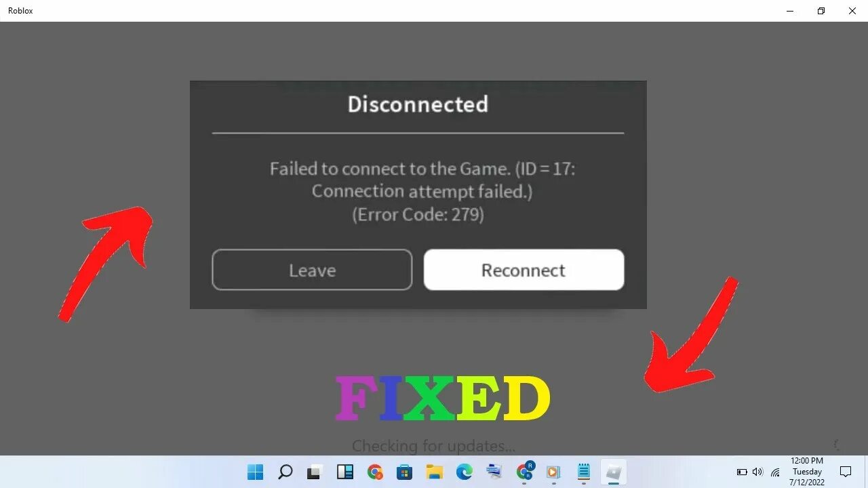Open Task View on taskbar
This screenshot has height=488, width=868.
point(315,472)
